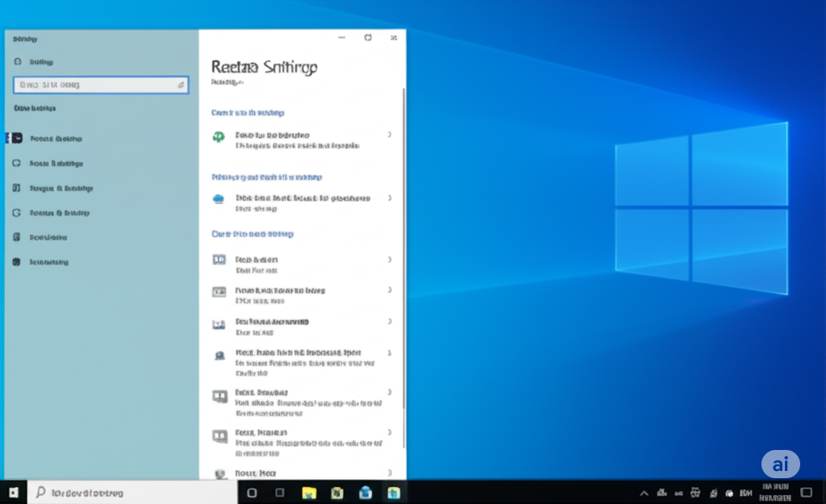Click the person-shaped icon in the settings list
This screenshot has height=504, width=826.
pos(219,356)
